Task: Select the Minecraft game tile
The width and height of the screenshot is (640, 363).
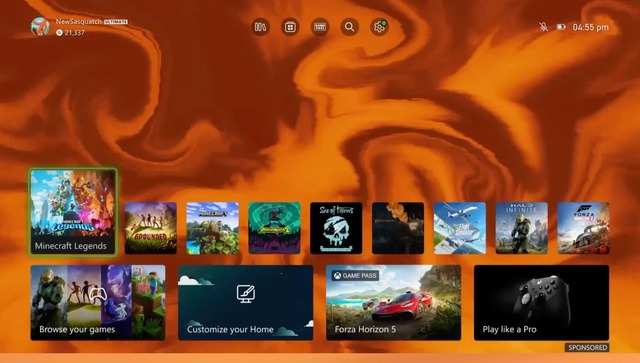Action: 213,228
